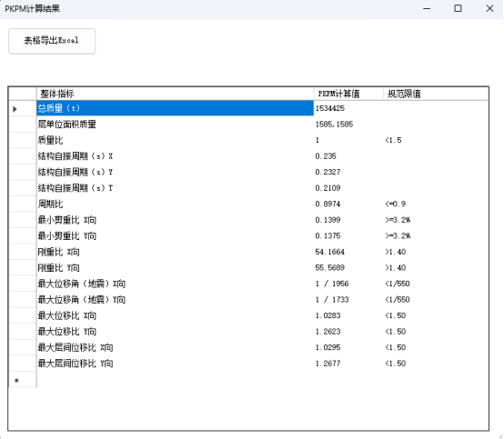This screenshot has width=504, height=439.
Task: Click the value 1.2623
Action: coord(328,332)
